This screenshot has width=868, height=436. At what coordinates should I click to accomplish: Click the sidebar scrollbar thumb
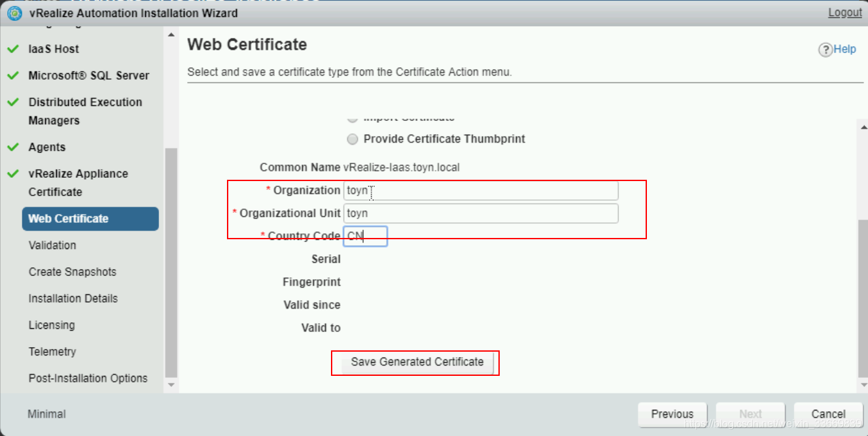tap(171, 261)
